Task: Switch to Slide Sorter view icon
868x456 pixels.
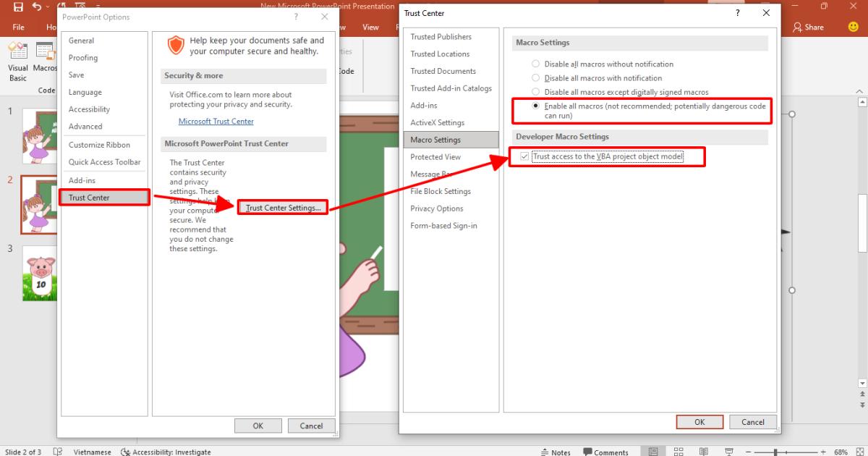Action: click(x=678, y=452)
